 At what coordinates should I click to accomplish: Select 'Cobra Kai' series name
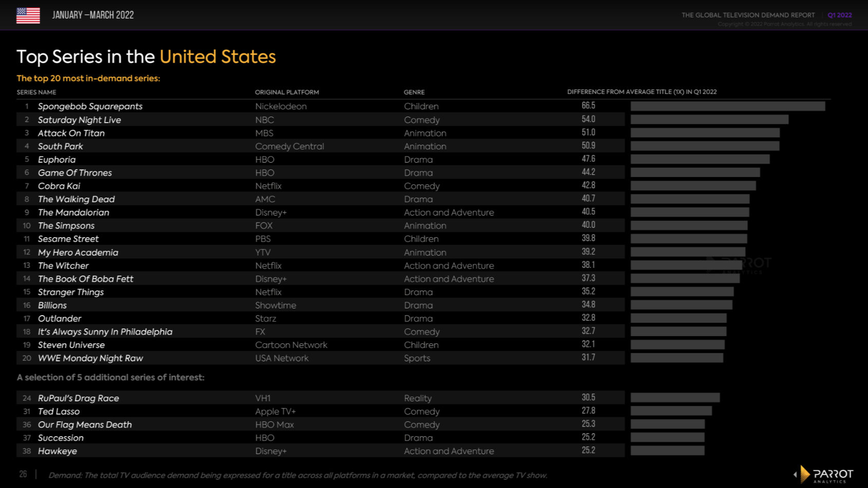point(59,186)
